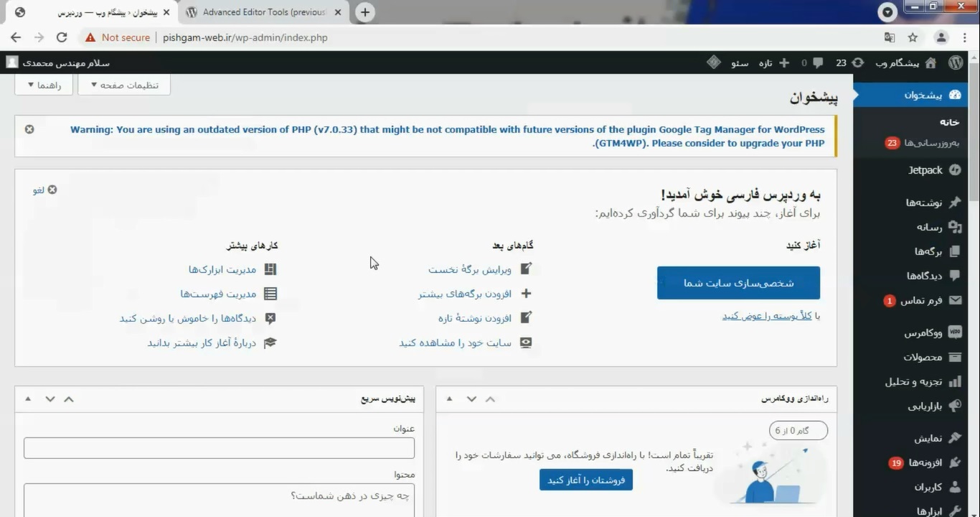The height and width of the screenshot is (517, 980).
Task: Dismiss the PHP outdated warning notice
Action: tap(29, 129)
